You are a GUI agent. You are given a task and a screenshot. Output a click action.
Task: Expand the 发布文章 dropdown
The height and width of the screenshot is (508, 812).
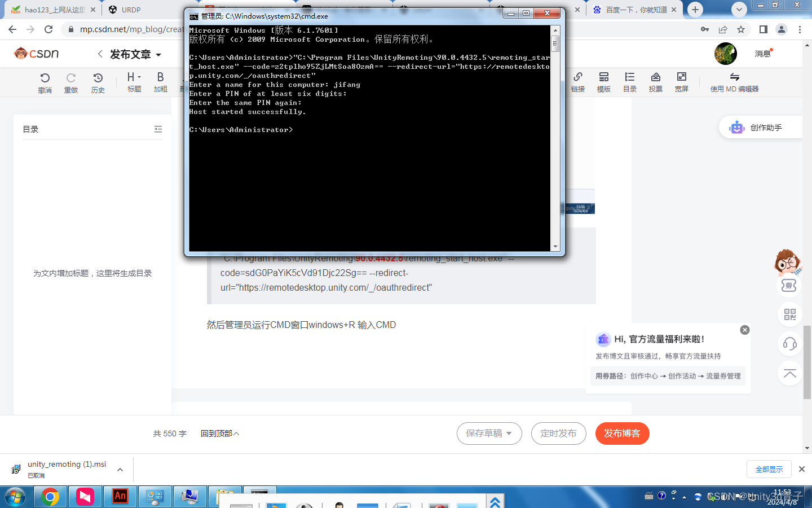[x=158, y=55]
